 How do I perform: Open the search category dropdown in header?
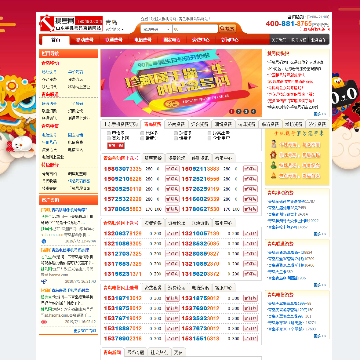coord(156,29)
